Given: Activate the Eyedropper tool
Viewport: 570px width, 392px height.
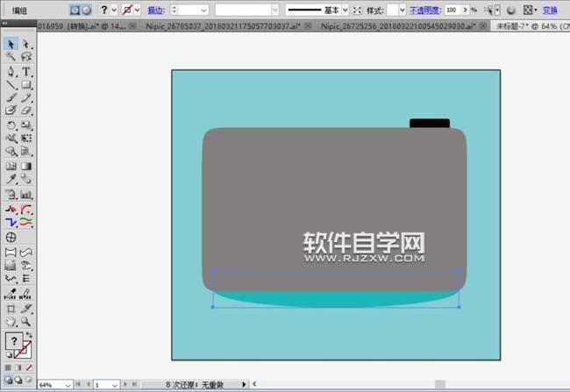Looking at the screenshot, I should pos(11,179).
